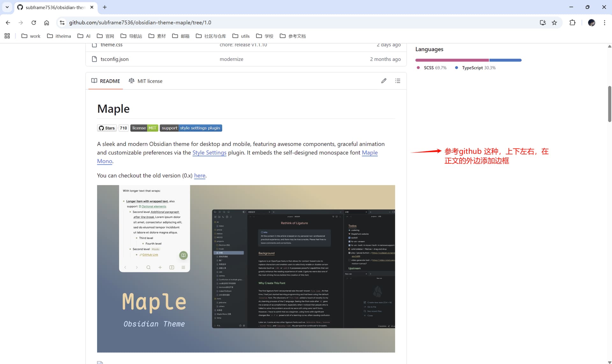Open the tsconfig.json file
612x364 pixels.
(x=114, y=59)
